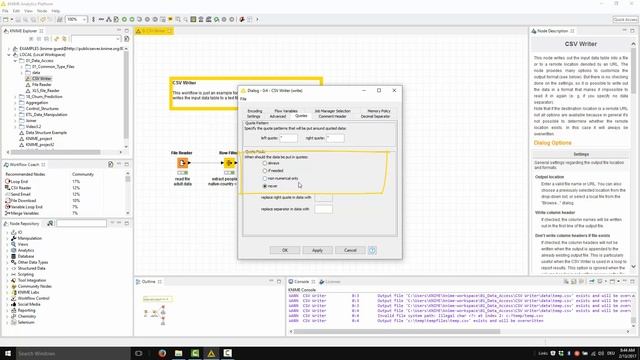Image resolution: width=640 pixels, height=360 pixels.
Task: Open the Flow Variables tab
Action: [x=286, y=111]
